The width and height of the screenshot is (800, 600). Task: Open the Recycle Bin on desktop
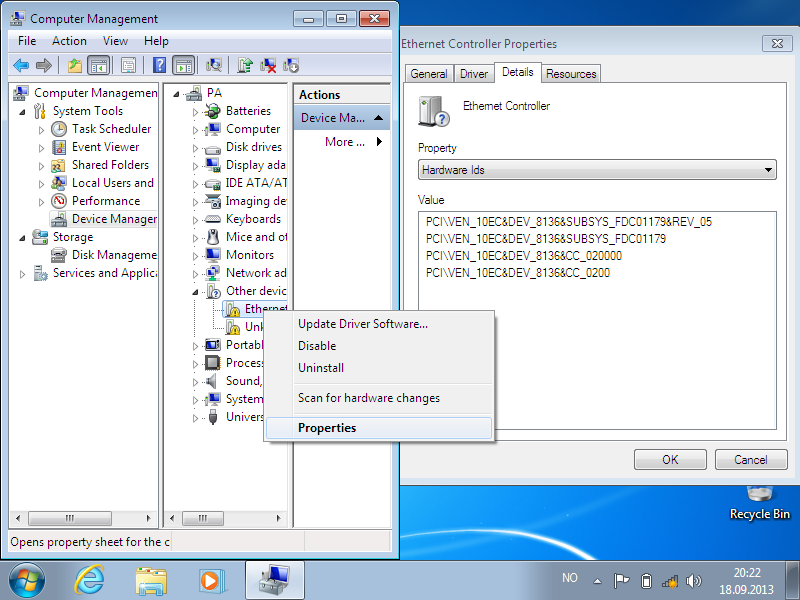(x=760, y=503)
